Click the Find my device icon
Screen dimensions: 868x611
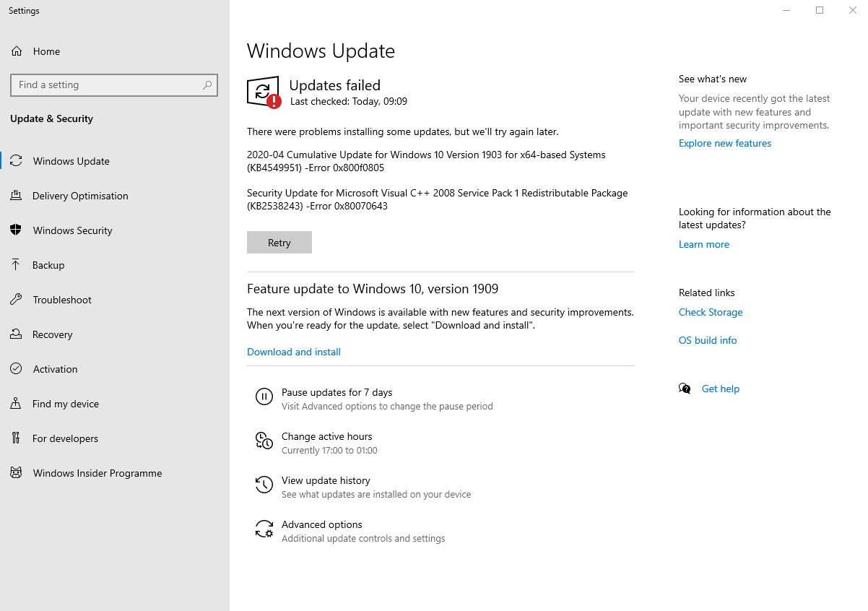pos(16,404)
